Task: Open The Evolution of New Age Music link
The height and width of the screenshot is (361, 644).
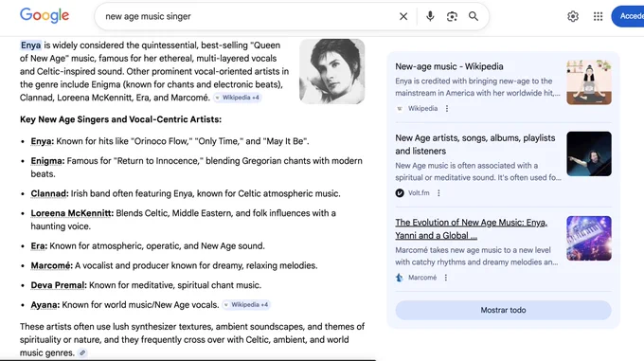Action: click(471, 228)
